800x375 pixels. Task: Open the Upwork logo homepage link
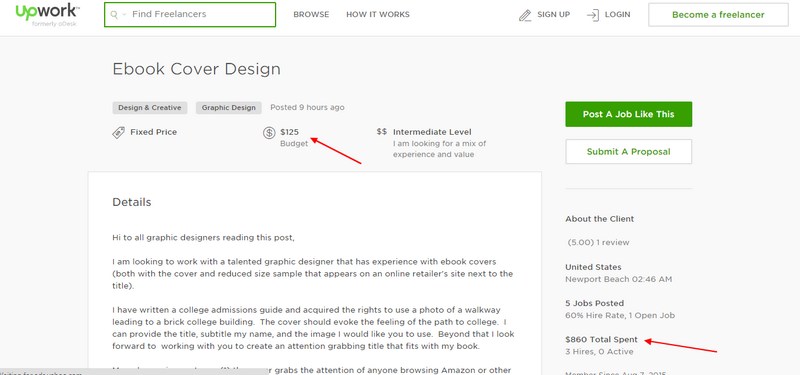[47, 14]
